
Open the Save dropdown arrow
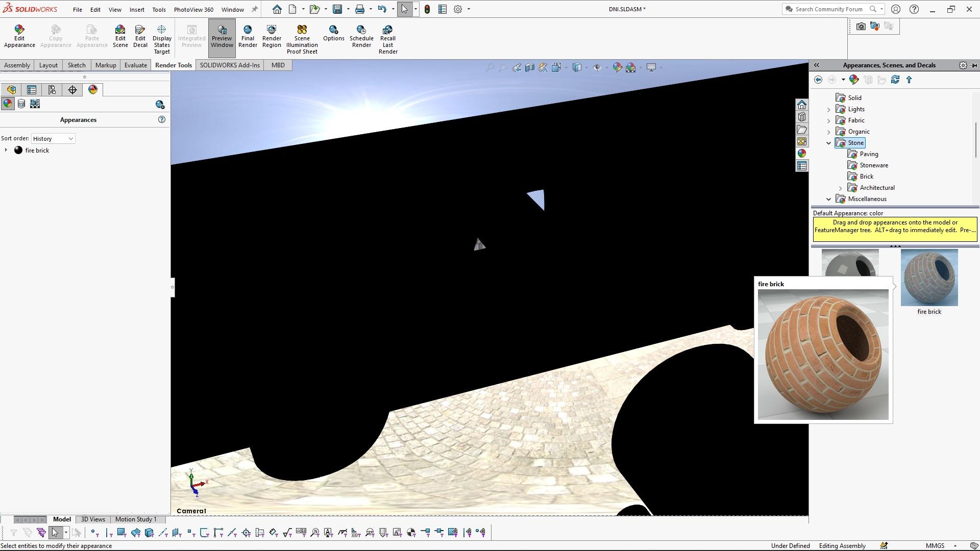click(348, 9)
